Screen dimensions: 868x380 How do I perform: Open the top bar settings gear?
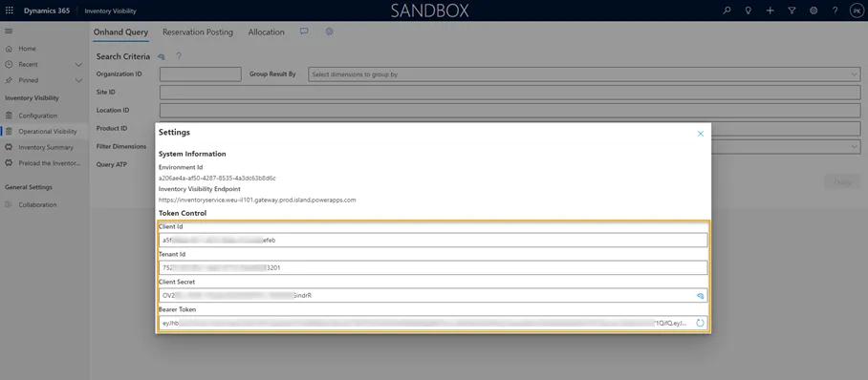click(814, 11)
